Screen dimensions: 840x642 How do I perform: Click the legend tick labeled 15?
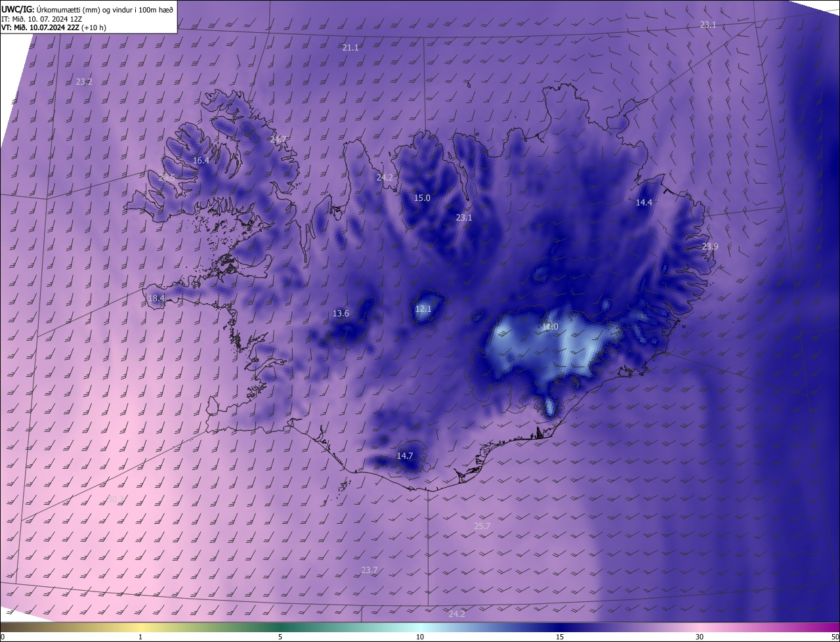tap(560, 637)
